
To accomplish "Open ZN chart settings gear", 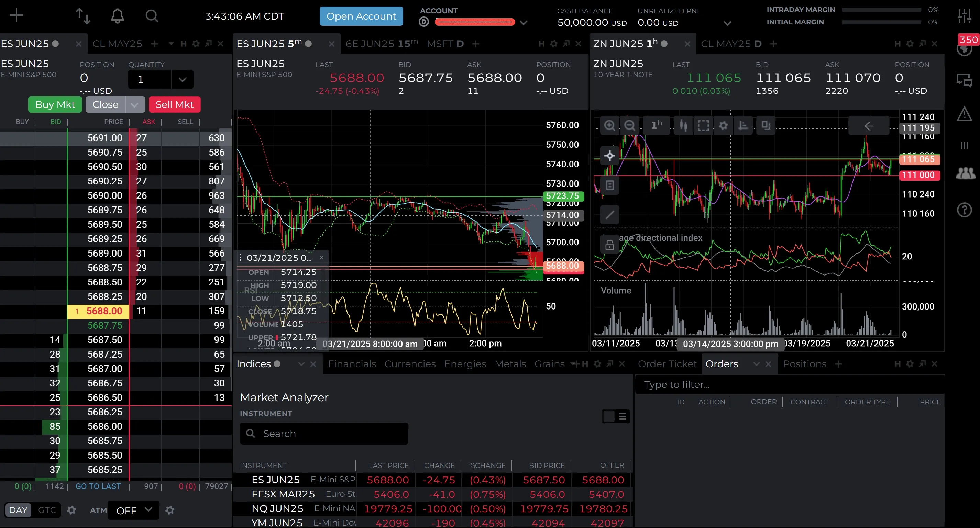I will pyautogui.click(x=723, y=125).
